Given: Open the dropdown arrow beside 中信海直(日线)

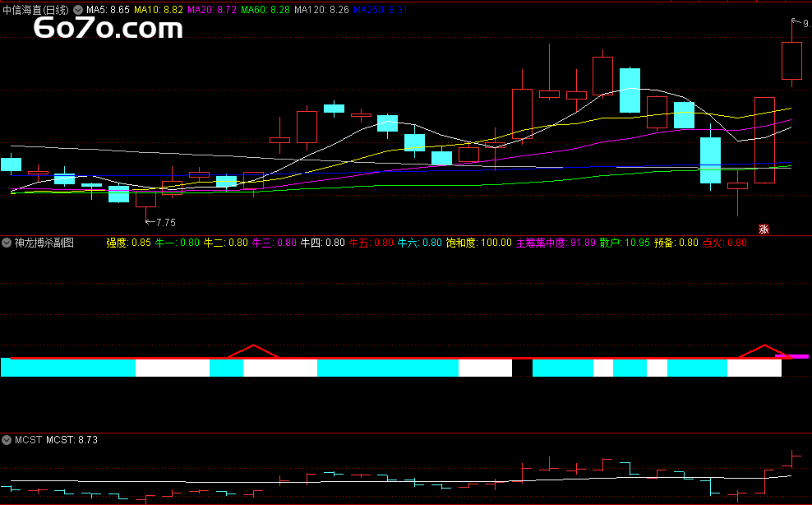Looking at the screenshot, I should point(78,10).
